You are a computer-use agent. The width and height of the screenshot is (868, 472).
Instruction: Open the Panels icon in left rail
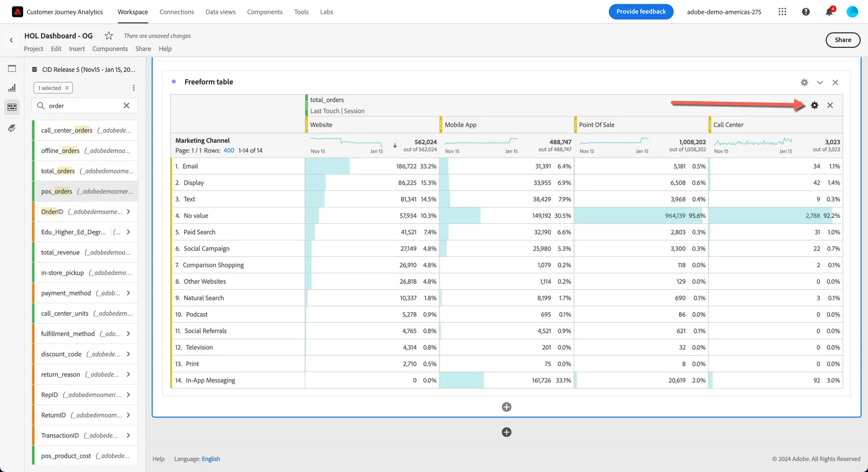coord(12,68)
